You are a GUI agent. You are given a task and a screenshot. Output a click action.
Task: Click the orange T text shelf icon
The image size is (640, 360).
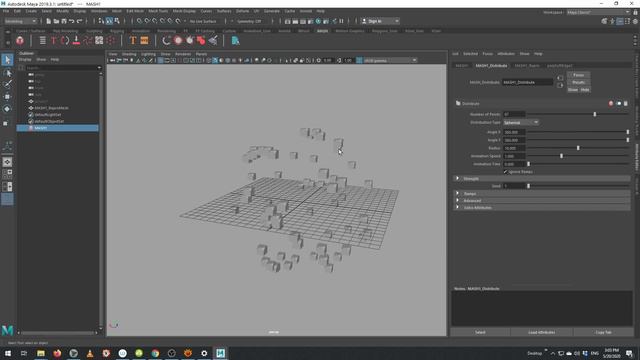(133, 40)
